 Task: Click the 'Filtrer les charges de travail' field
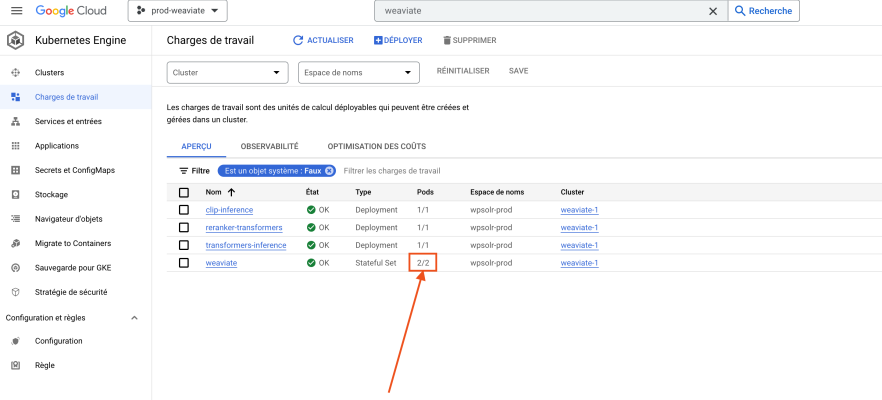pos(392,171)
